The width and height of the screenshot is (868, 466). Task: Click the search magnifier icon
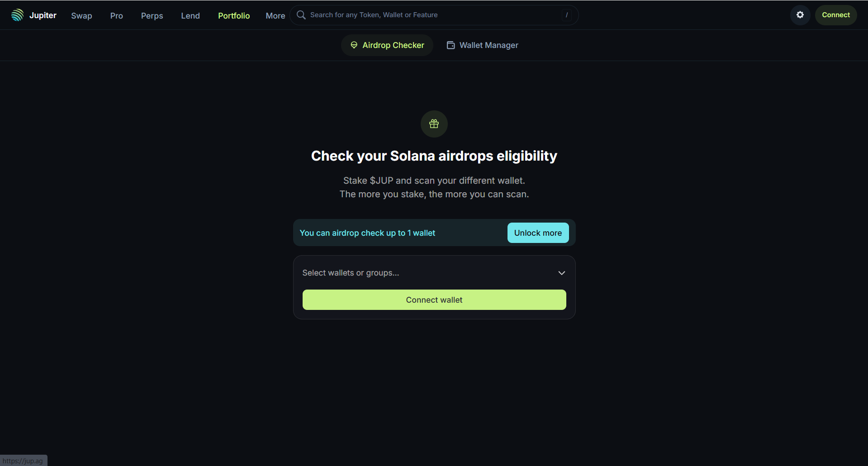(301, 14)
